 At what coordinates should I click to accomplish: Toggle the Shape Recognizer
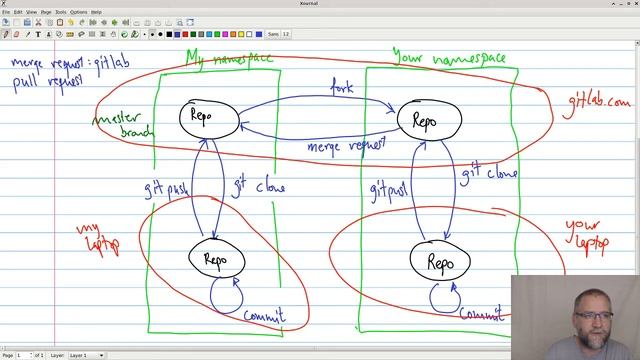click(59, 34)
